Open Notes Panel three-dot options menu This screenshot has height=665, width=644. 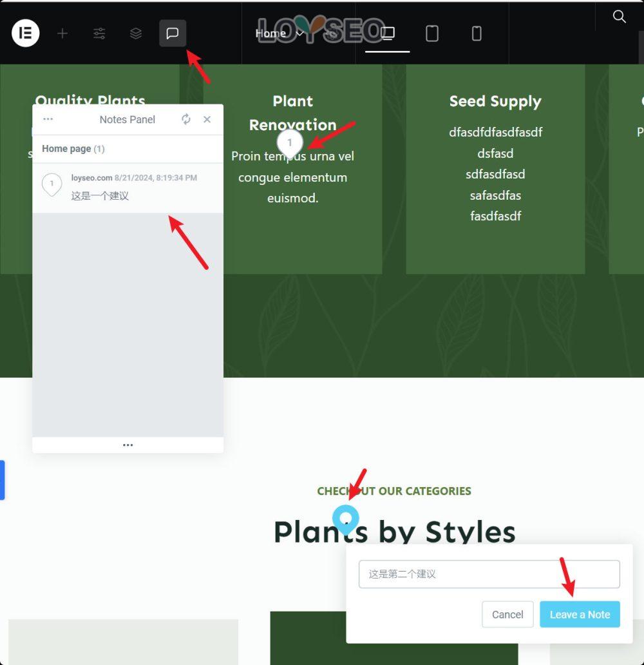pyautogui.click(x=48, y=119)
